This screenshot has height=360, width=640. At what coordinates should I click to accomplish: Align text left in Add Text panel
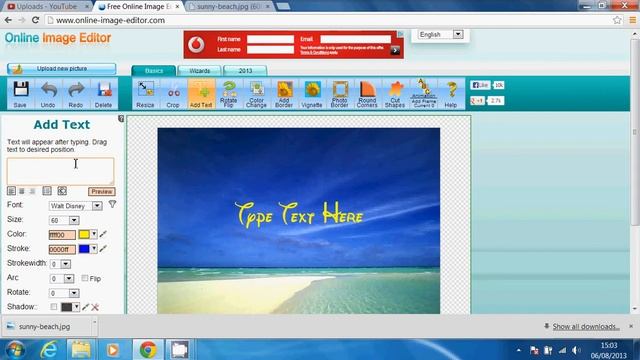11,191
